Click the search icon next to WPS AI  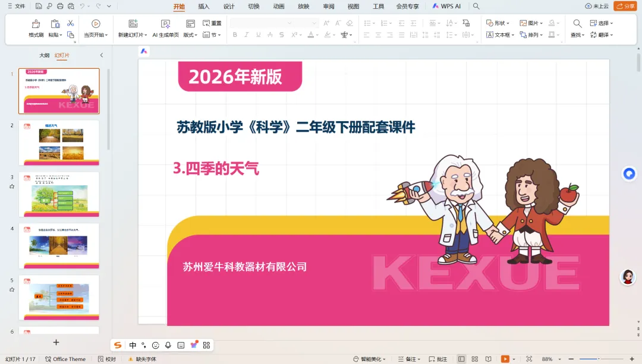pos(476,6)
